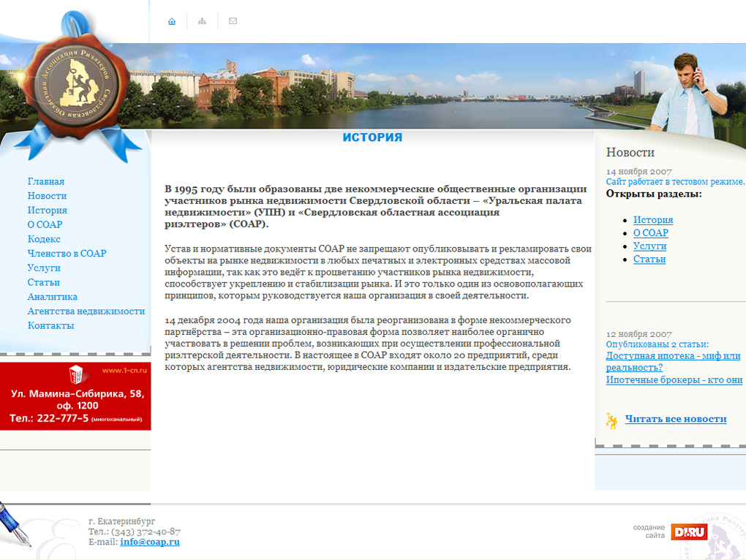Click the red 1-cn.ru advertisement banner

(x=75, y=396)
